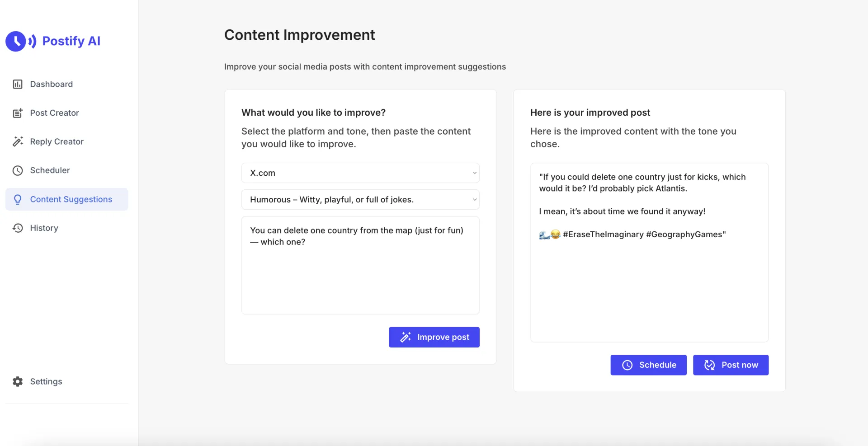Click the platform dropdown chevron arrow

coord(474,173)
